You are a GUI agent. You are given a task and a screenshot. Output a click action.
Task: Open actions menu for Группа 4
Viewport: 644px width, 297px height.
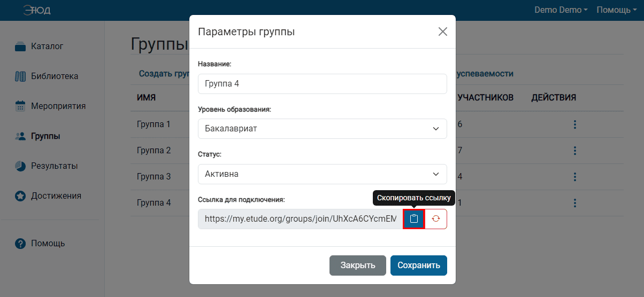(x=575, y=203)
